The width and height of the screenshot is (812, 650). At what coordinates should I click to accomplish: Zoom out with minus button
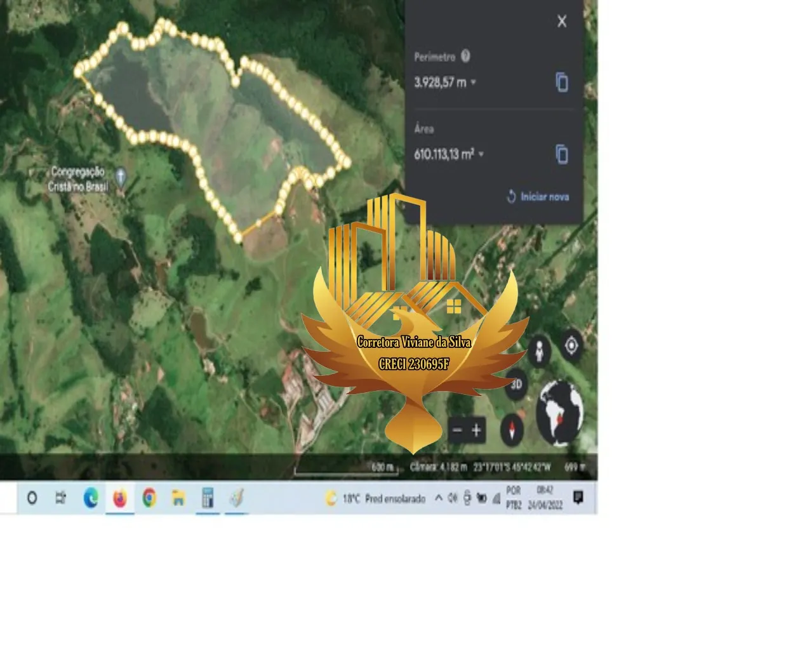[x=457, y=430]
